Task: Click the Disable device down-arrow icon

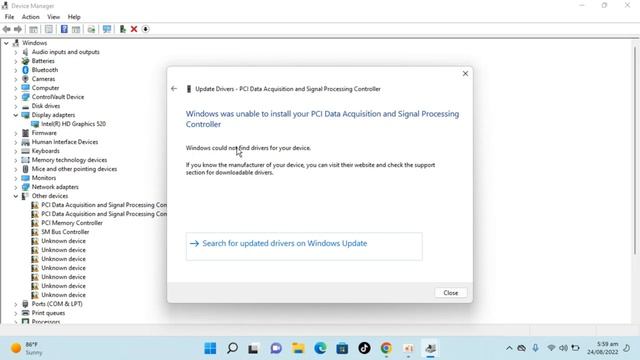Action: 145,29
